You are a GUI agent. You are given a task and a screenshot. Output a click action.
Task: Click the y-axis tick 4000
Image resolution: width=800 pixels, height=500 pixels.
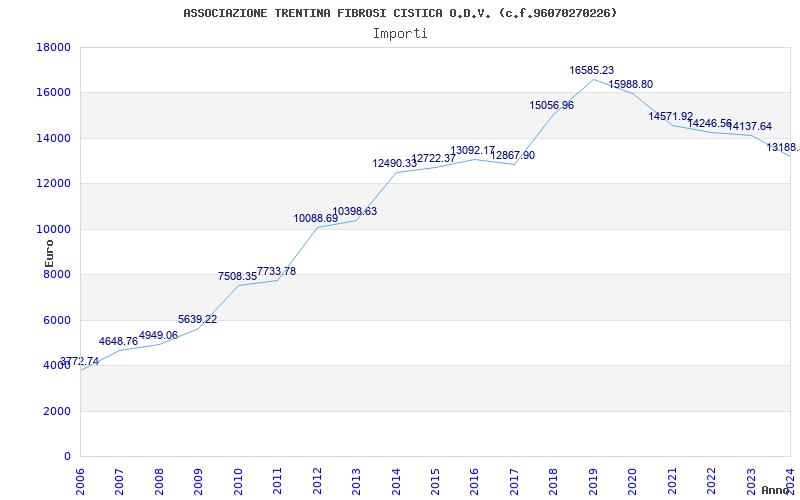pos(57,366)
